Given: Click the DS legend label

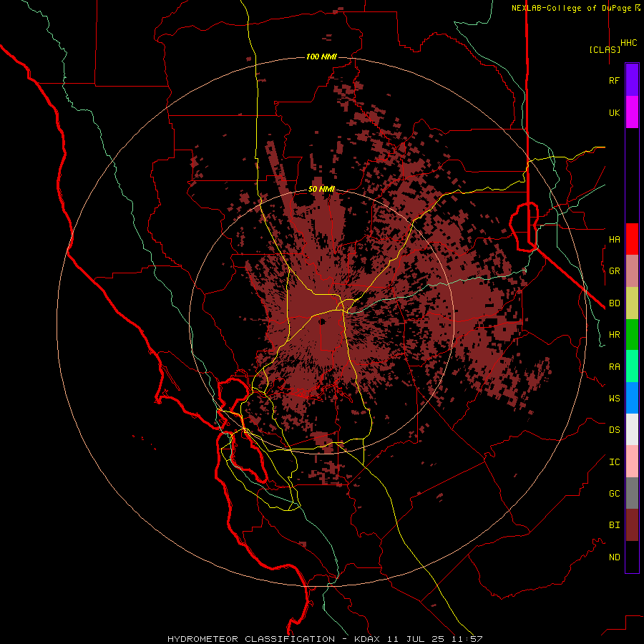Looking at the screenshot, I should pos(614,429).
